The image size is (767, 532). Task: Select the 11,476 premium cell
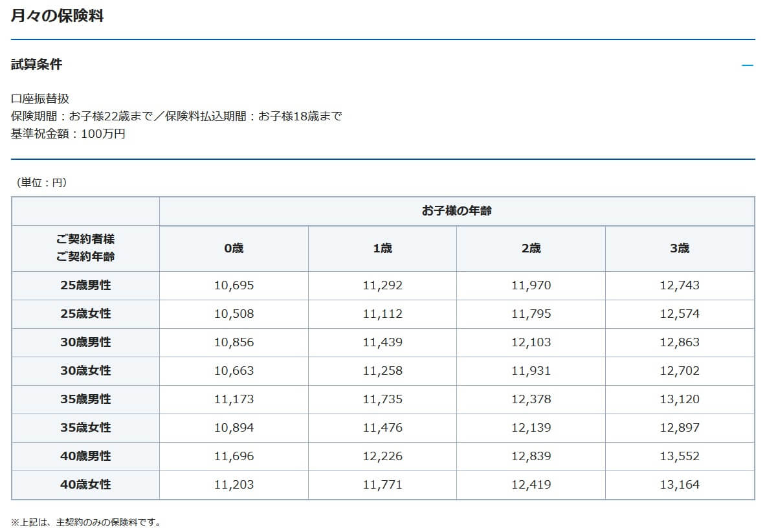[x=382, y=428]
